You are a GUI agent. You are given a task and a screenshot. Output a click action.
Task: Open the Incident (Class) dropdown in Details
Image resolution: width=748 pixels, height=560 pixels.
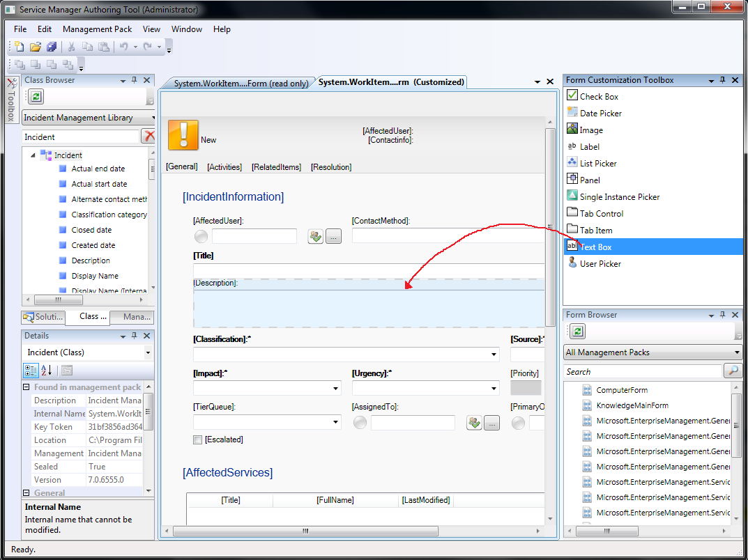148,352
